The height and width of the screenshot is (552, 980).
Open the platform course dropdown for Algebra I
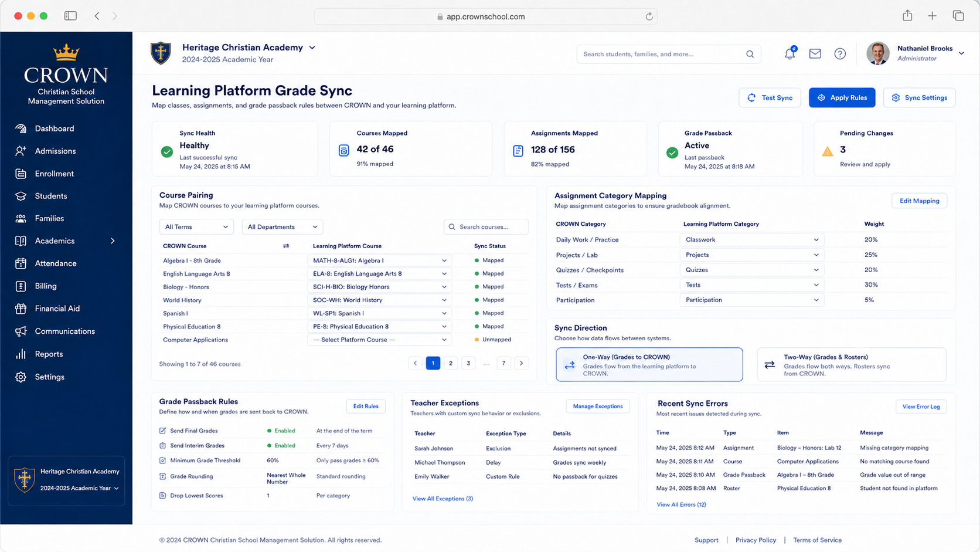click(379, 260)
